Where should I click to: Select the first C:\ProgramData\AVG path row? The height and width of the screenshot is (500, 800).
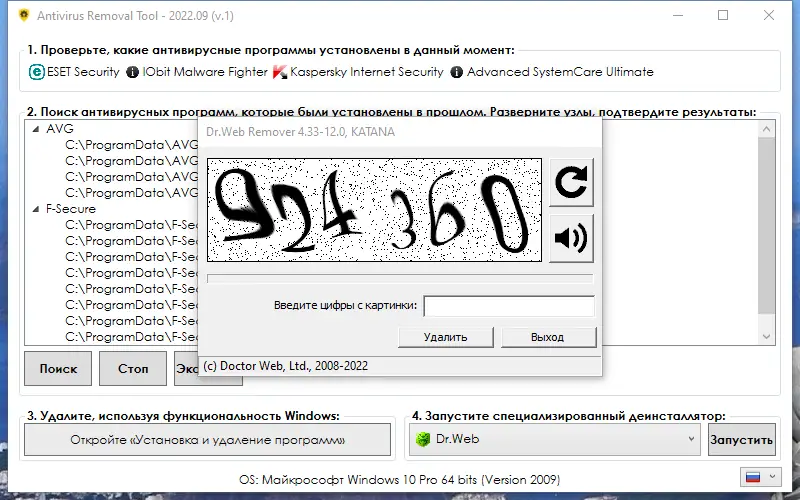click(x=131, y=145)
